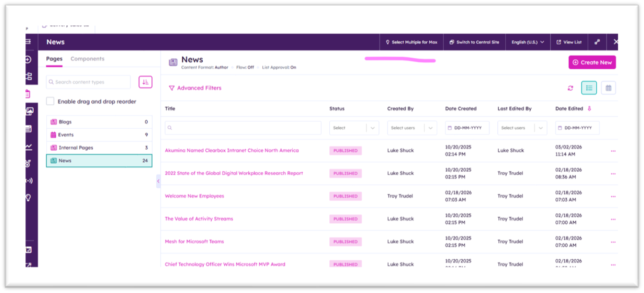Open Chief Technology Officer Wins MVP Award article
Viewport: 644px width, 293px height.
(x=225, y=264)
